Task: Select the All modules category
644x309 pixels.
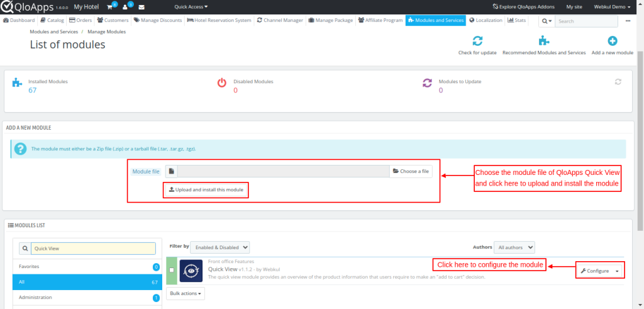Action: 87,283
